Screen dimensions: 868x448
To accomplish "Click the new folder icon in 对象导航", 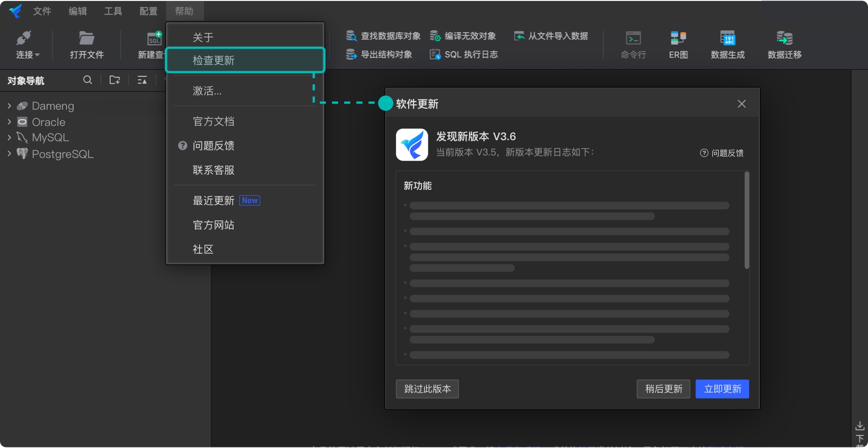I will (x=115, y=80).
